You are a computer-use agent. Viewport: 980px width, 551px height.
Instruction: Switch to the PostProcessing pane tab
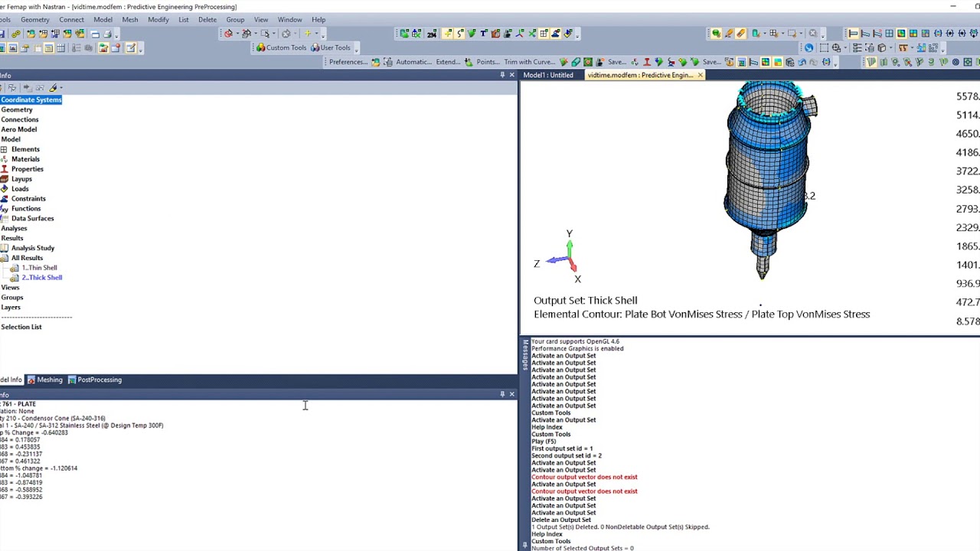tap(95, 380)
